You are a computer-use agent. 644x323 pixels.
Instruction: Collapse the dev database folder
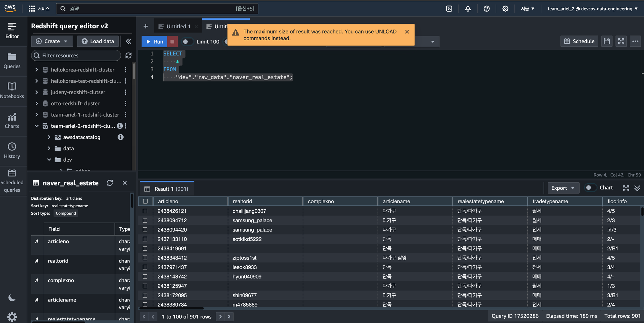pos(49,160)
